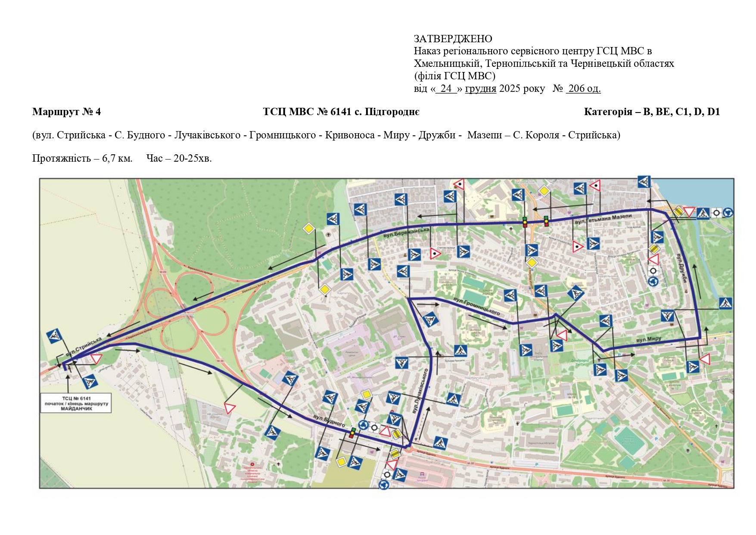The width and height of the screenshot is (756, 535).
Task: Click the roundabout sign at the map's top-right edge
Action: [x=728, y=212]
